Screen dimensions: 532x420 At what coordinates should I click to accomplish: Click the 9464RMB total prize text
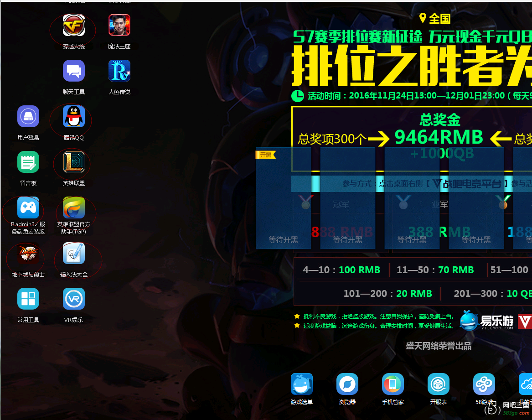(x=439, y=137)
